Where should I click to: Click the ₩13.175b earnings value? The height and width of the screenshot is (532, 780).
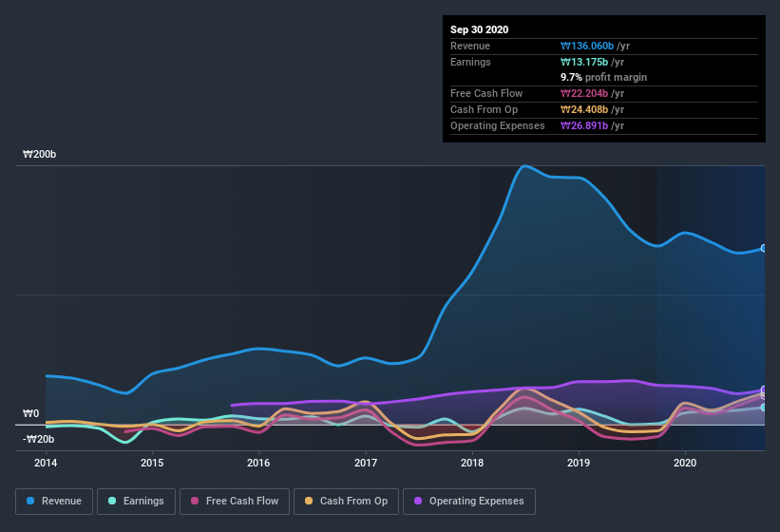584,62
